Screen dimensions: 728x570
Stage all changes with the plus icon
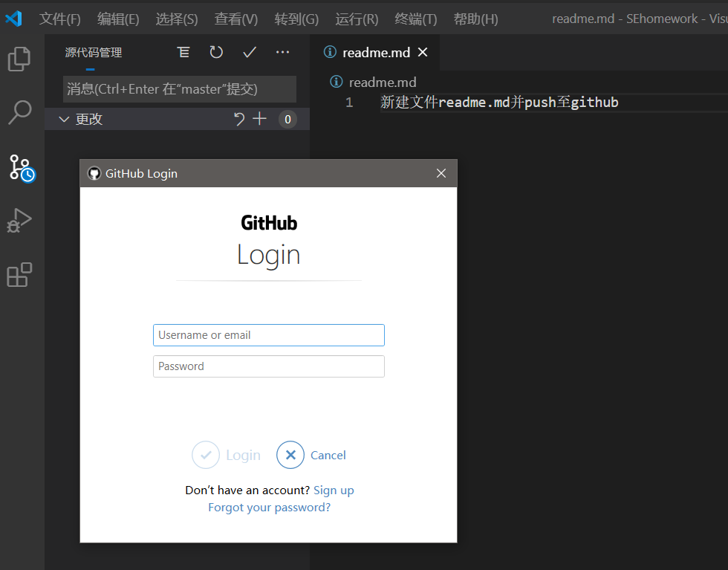coord(258,118)
